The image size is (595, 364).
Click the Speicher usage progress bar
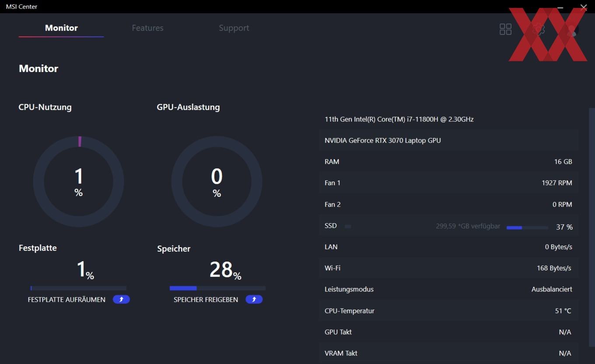point(217,288)
